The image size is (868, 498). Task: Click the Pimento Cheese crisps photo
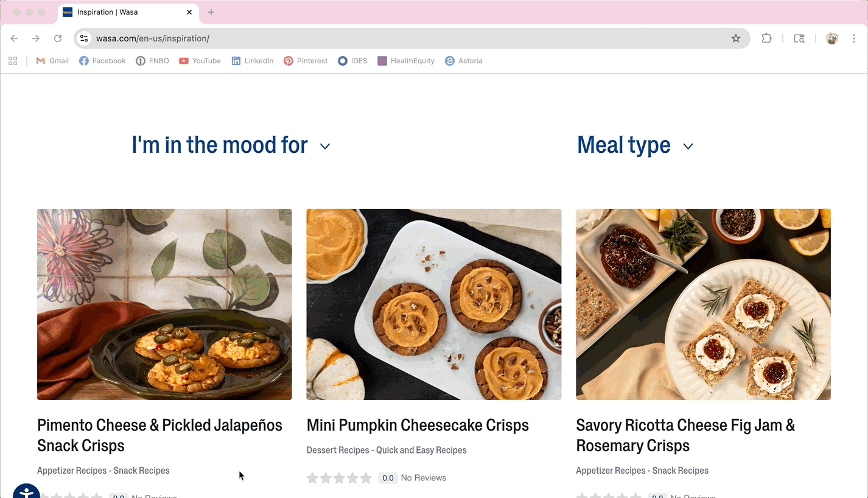point(164,304)
